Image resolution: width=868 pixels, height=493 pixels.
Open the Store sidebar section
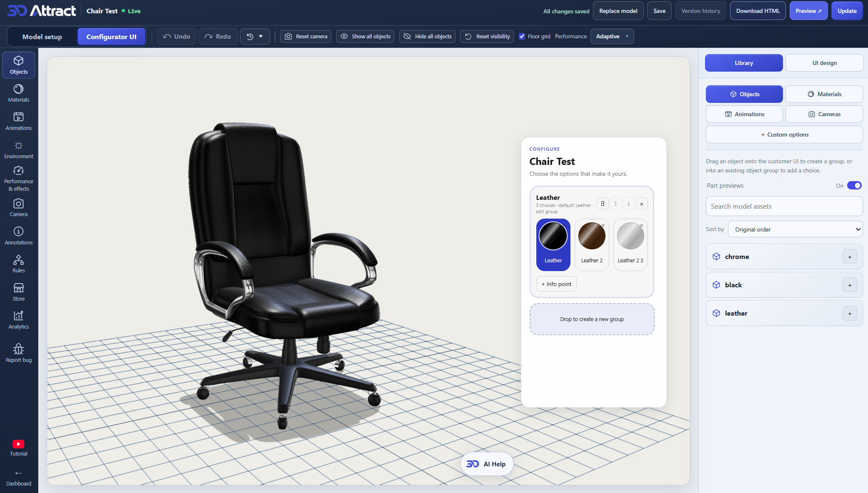tap(19, 292)
